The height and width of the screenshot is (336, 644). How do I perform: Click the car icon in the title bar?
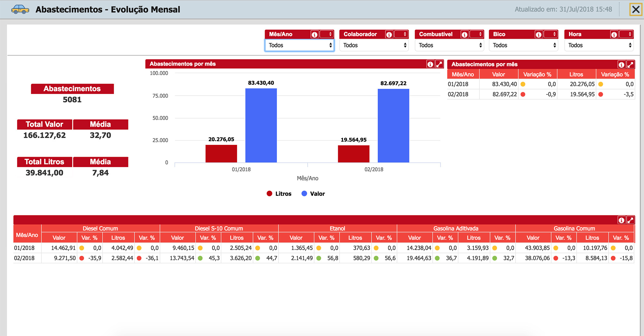[x=20, y=9]
